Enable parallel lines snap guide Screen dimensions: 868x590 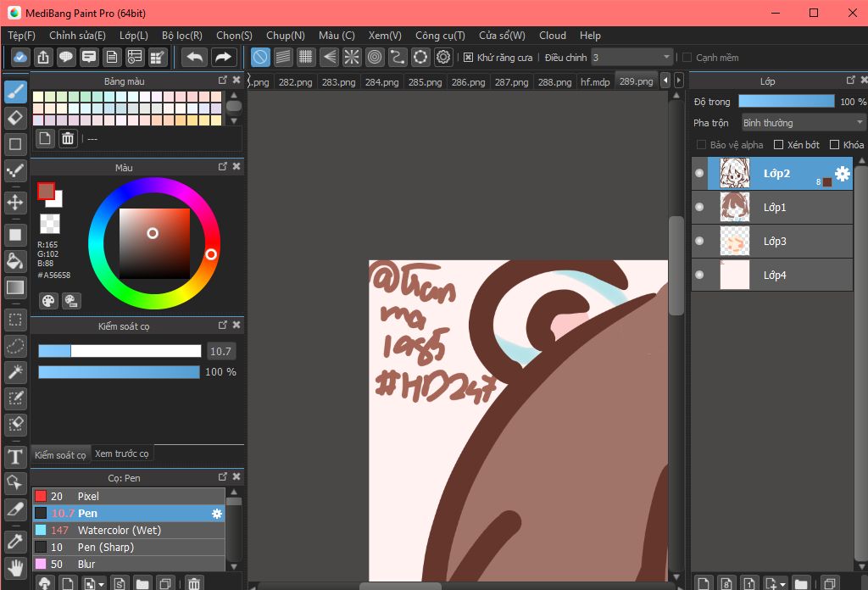click(x=283, y=57)
